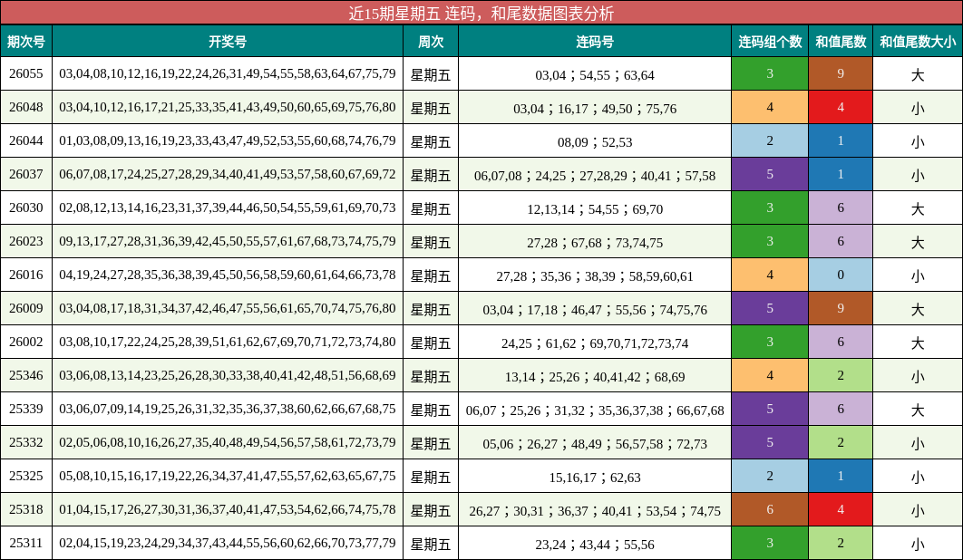This screenshot has height=560, width=963.
Task: Click the blue cell showing 1 in row 25325
Action: [x=841, y=475]
